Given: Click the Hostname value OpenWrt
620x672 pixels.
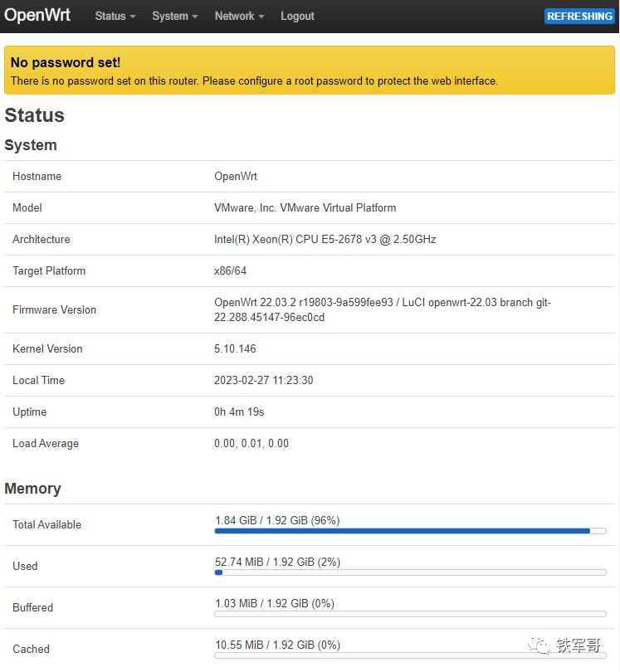Looking at the screenshot, I should 236,177.
